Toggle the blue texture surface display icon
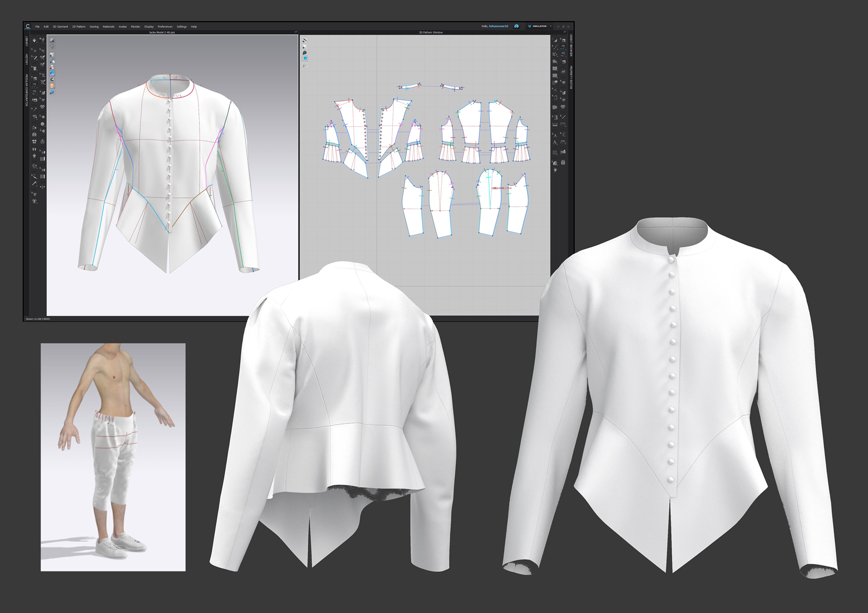This screenshot has height=613, width=868. click(52, 73)
